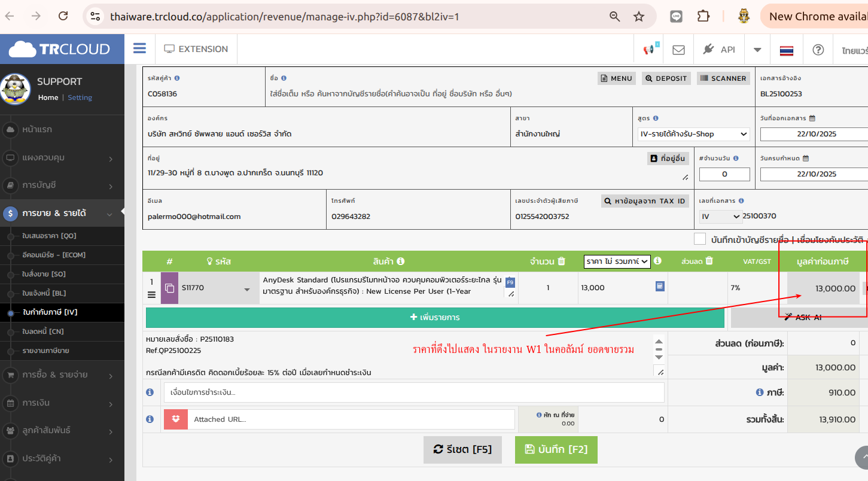The image size is (868, 481).
Task: Click the trash icon next to จำนวน header
Action: click(x=561, y=261)
